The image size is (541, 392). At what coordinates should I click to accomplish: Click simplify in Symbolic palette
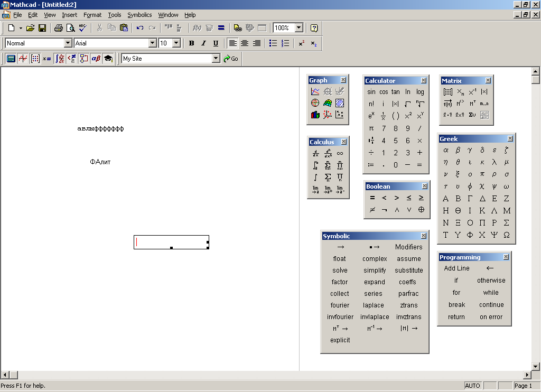click(375, 270)
